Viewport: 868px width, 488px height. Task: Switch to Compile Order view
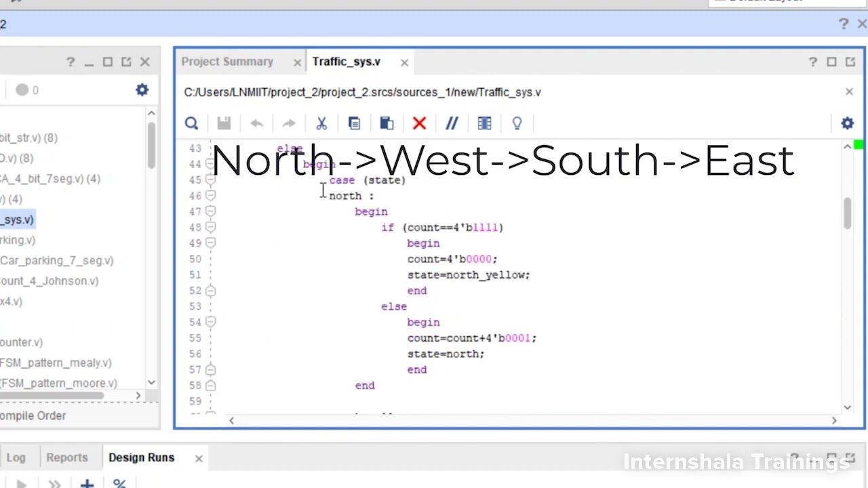click(33, 415)
